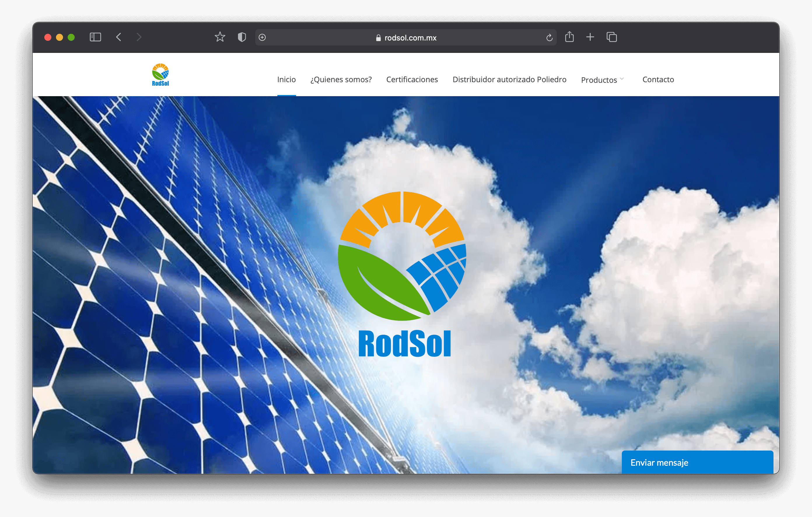
Task: Close the window with red button
Action: tap(48, 37)
